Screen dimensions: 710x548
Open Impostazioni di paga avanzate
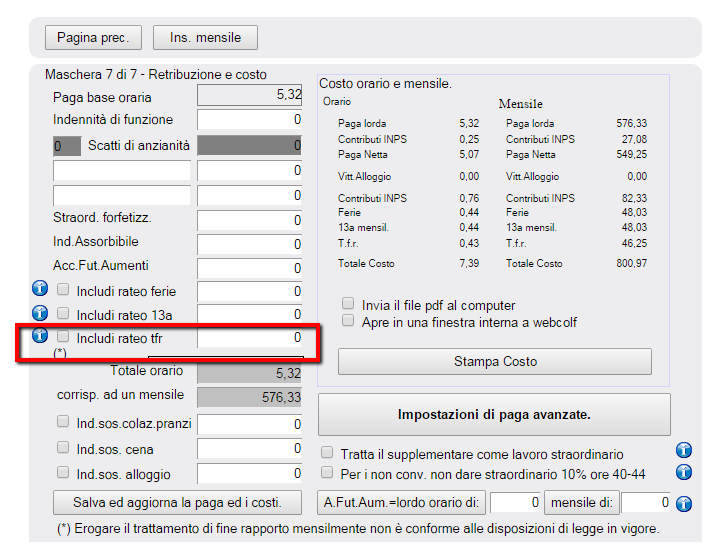coord(494,414)
